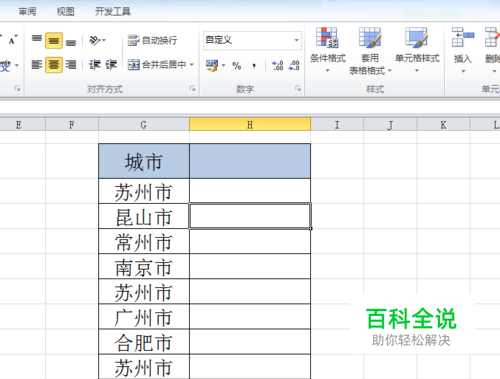
Task: Expand the 合并后居中 dropdown arrow
Action: point(192,64)
